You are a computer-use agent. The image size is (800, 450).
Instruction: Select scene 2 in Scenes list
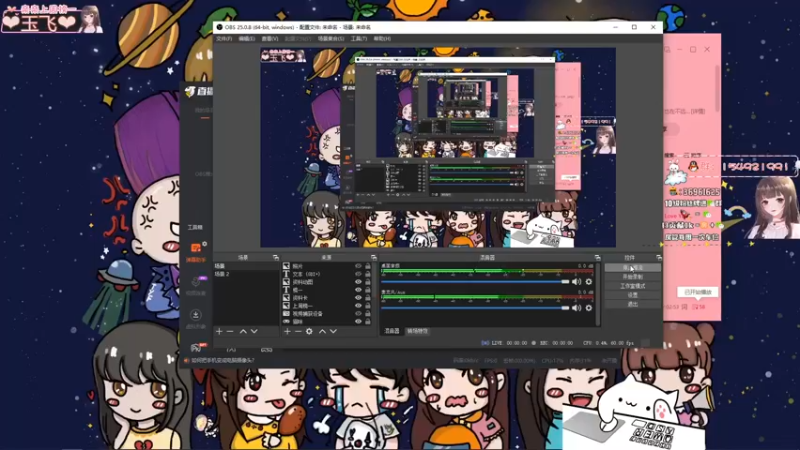click(246, 274)
